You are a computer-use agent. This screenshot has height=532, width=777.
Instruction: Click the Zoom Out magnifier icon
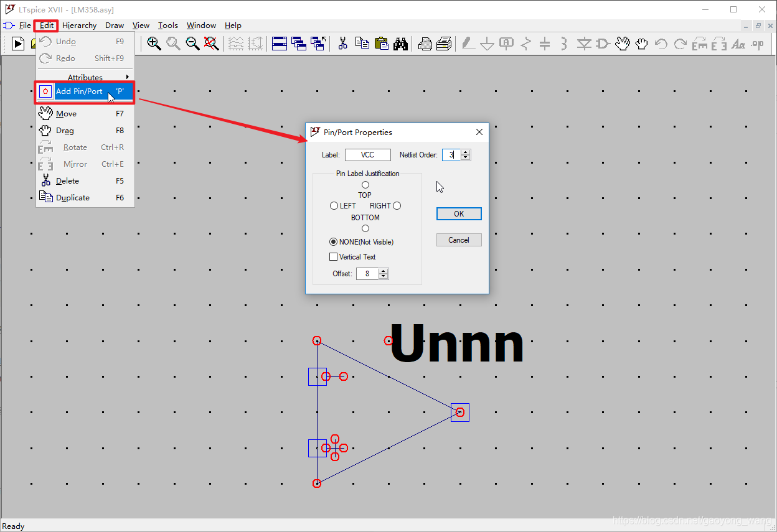point(192,44)
